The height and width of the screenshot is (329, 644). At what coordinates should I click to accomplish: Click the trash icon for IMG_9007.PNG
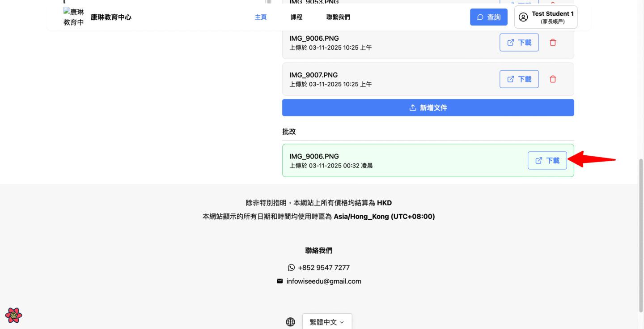click(x=553, y=79)
